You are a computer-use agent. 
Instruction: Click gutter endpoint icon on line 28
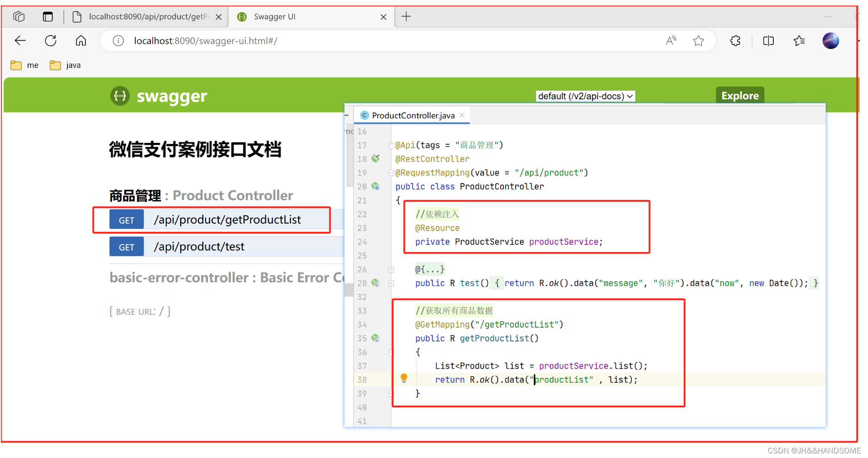[376, 283]
